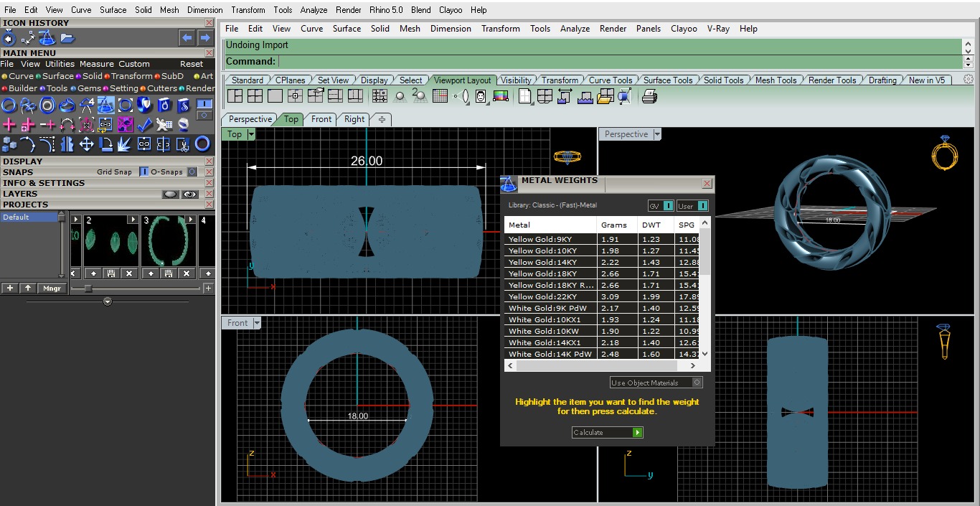Click the Metal Weights dialog scale icon
This screenshot has width=980, height=506.
pyautogui.click(x=508, y=184)
